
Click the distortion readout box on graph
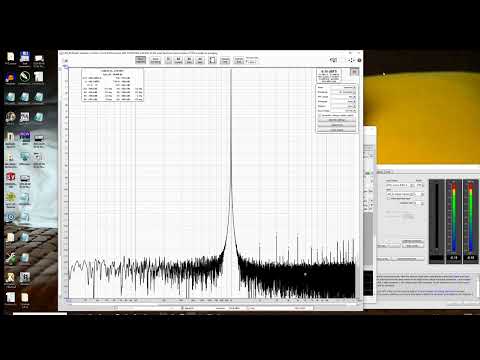pos(113,85)
